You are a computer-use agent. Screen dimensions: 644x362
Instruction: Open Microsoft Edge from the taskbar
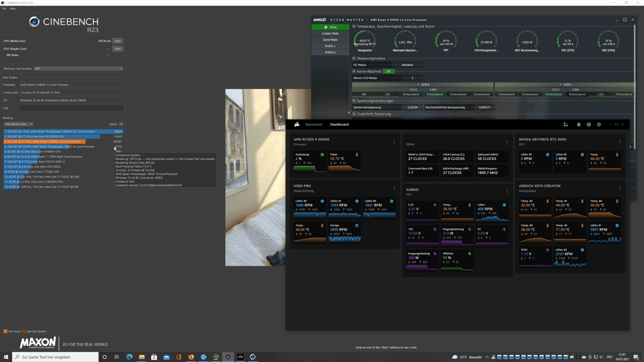pos(129,357)
